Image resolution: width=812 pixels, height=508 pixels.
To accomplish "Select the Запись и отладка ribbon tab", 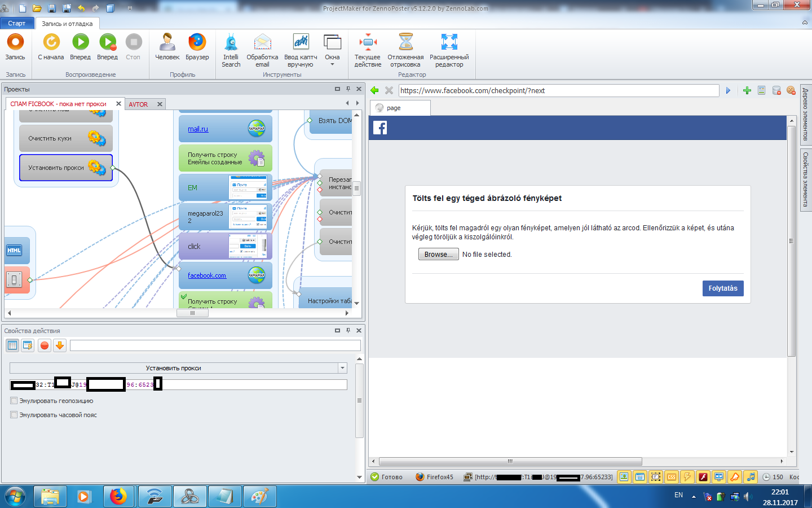I will click(x=67, y=24).
